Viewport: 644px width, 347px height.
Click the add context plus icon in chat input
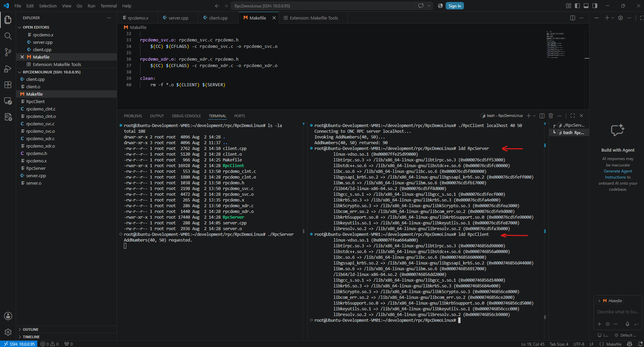click(x=599, y=324)
